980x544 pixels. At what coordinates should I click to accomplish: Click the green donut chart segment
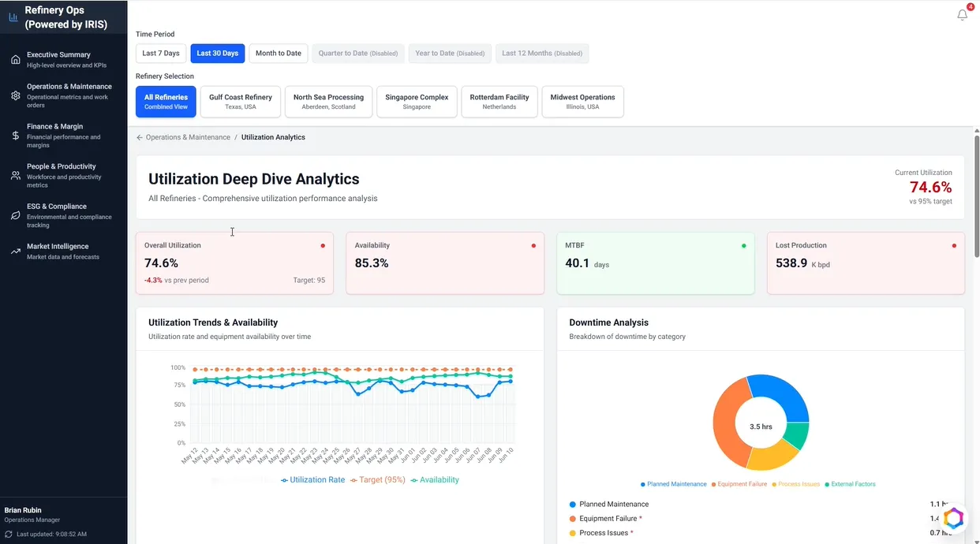(797, 436)
